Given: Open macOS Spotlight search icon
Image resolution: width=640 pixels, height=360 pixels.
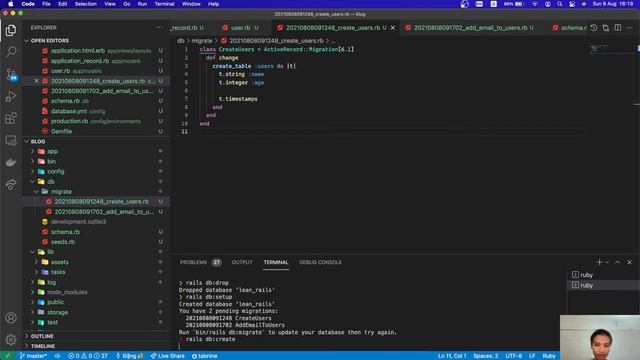Looking at the screenshot, I should click(560, 4).
